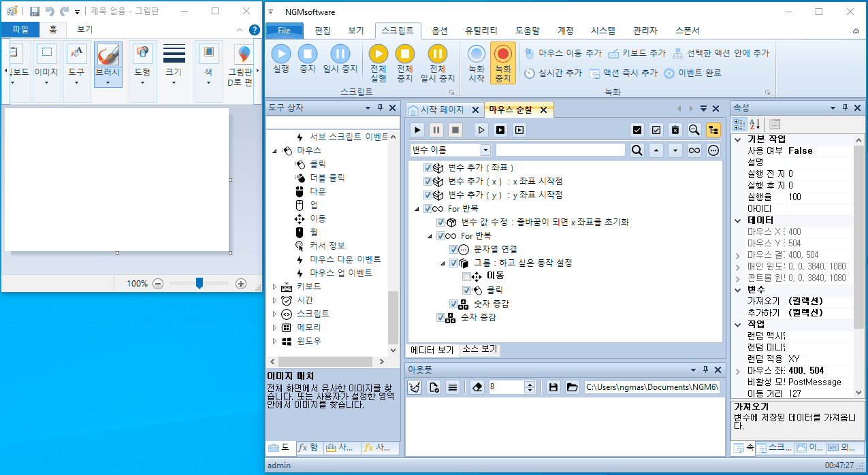Image resolution: width=868 pixels, height=475 pixels.
Task: Uncheck the 변수 값 수정 checkbox
Action: point(440,222)
